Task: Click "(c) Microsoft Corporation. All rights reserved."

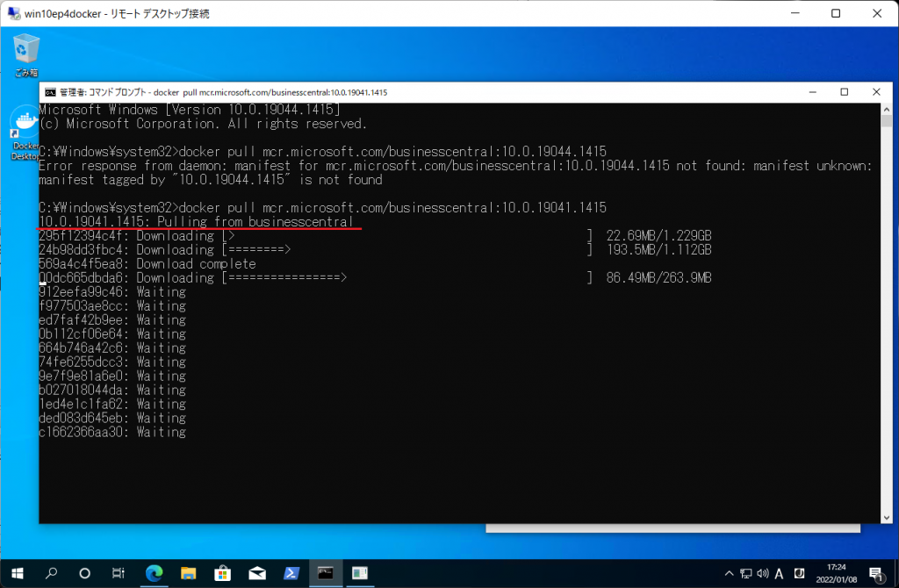Action: pos(203,124)
